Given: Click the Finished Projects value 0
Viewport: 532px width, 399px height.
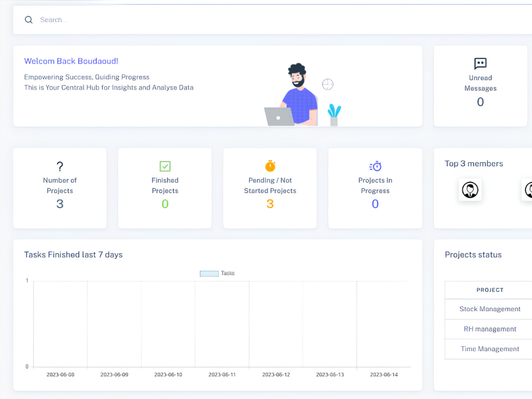Looking at the screenshot, I should pyautogui.click(x=165, y=204).
